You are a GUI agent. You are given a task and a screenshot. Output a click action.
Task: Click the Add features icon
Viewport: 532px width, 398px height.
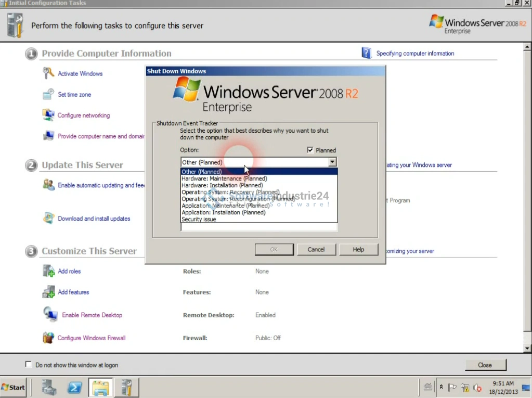(48, 292)
